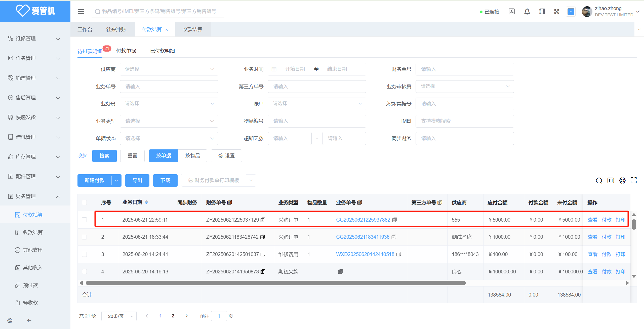This screenshot has height=329, width=644.
Task: Open the 供应商 dropdown
Action: (x=169, y=69)
